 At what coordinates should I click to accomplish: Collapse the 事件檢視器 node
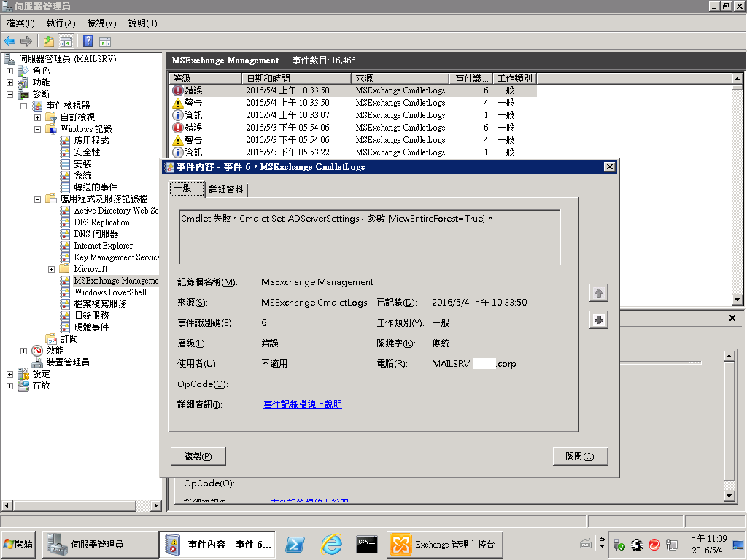tap(23, 106)
